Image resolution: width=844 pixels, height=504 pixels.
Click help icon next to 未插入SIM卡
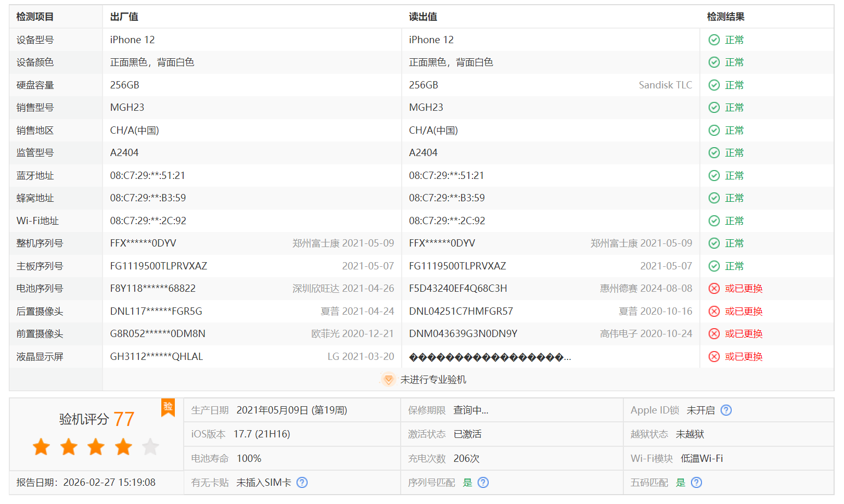pyautogui.click(x=302, y=483)
